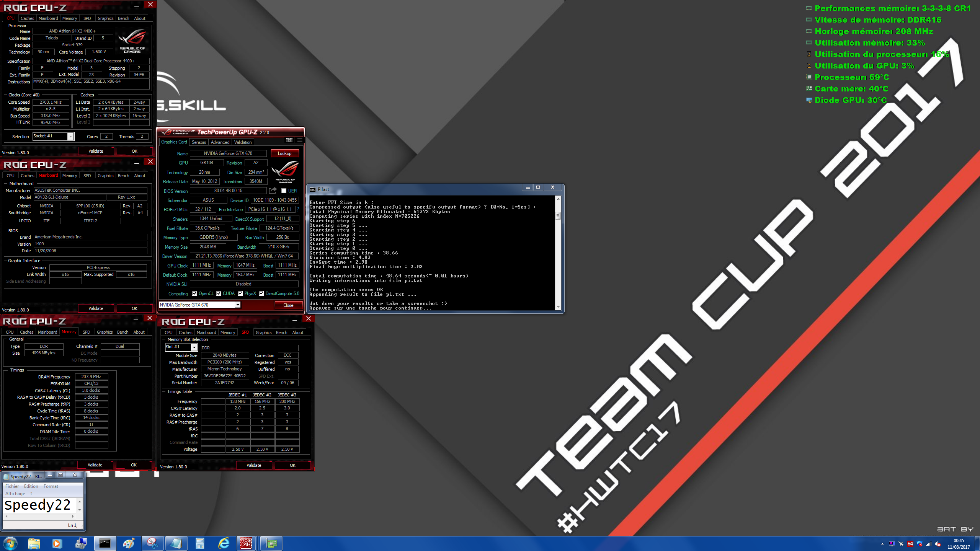Open the GPU-Z hamburger menu icon
The image size is (980, 551).
tap(300, 140)
